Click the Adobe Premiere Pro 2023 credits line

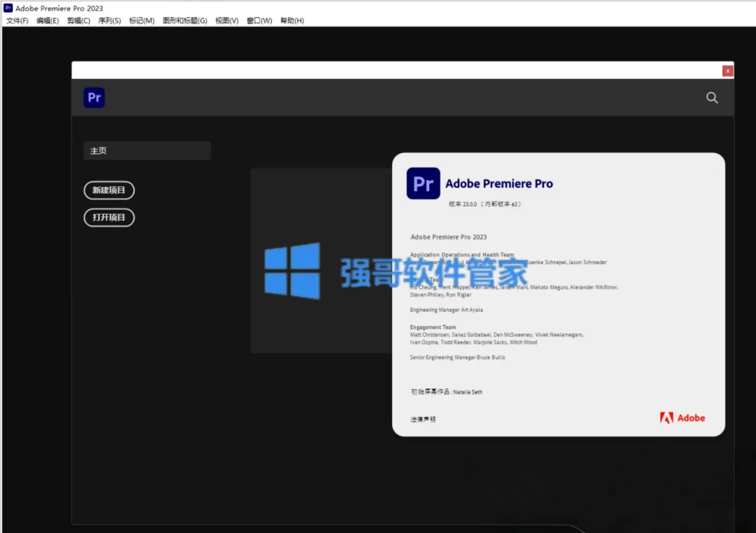click(449, 237)
